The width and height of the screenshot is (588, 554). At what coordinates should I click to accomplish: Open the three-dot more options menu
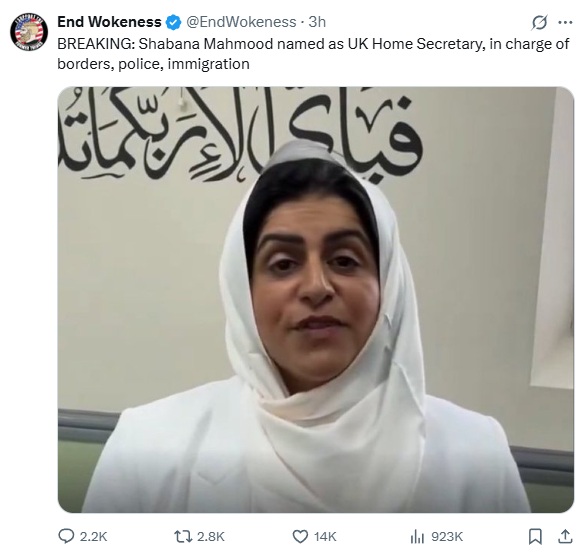click(565, 23)
